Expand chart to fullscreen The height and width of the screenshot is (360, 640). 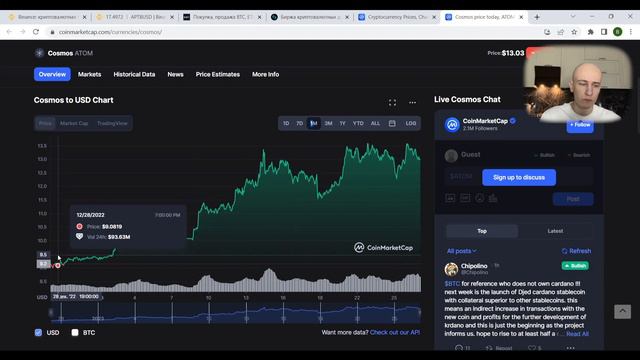[392, 102]
